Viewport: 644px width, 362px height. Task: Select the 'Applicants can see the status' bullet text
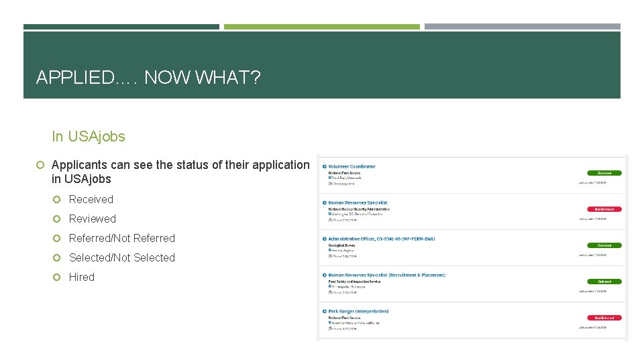coord(180,172)
